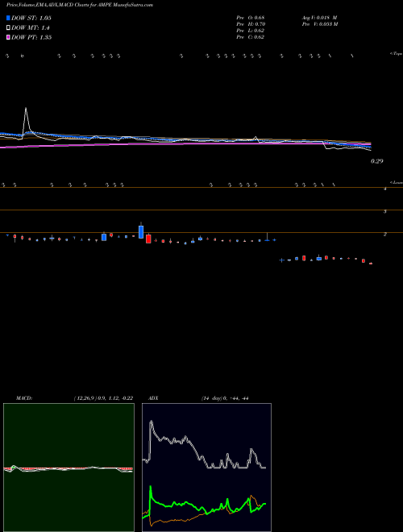Click the 'Avg V: 0.018 M' volume text
Screen dimensions: 403x532
[319, 18]
